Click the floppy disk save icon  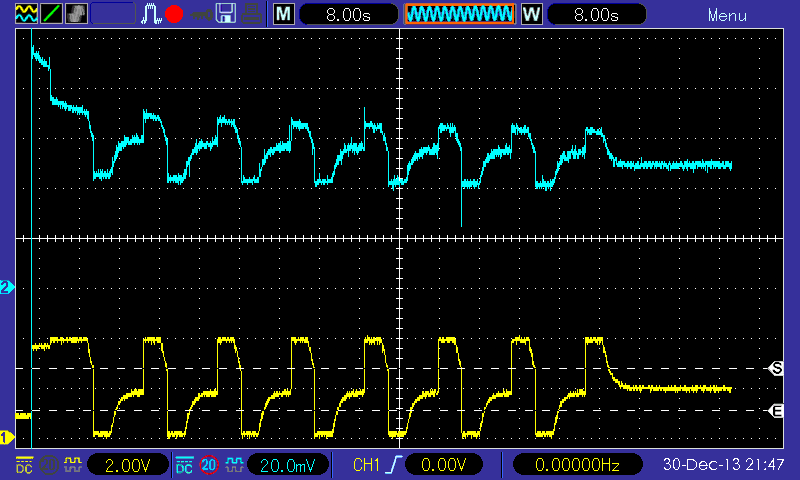pyautogui.click(x=226, y=14)
